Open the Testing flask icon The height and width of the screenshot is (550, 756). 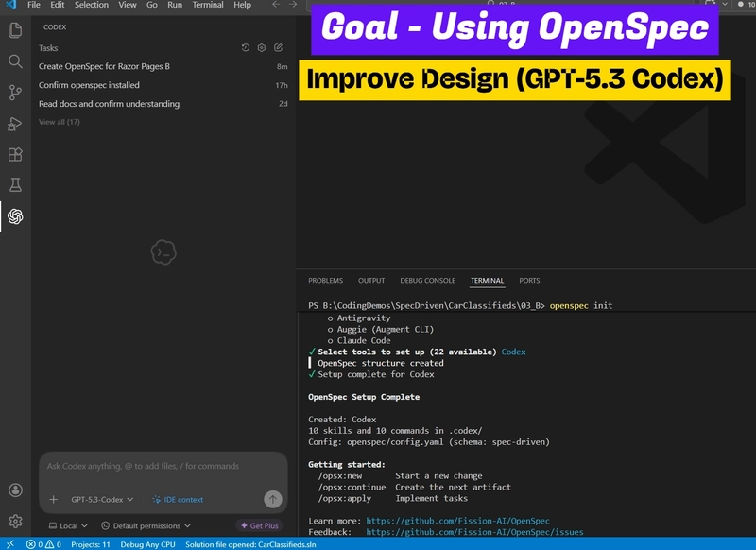click(x=15, y=186)
